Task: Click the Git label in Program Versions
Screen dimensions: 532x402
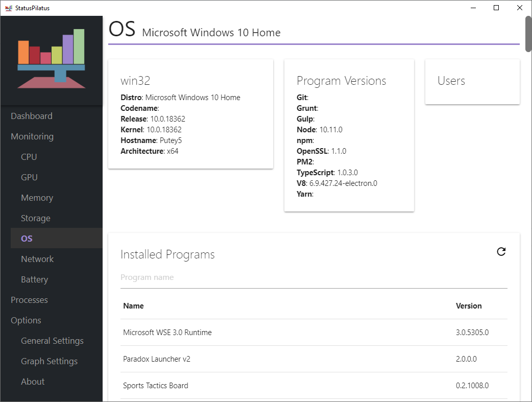Action: point(302,98)
